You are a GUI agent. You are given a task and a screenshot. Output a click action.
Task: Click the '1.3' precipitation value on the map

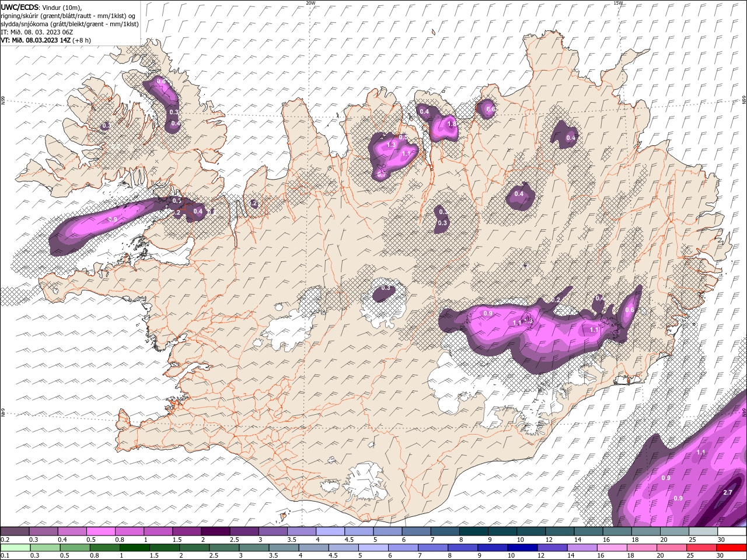coord(392,145)
